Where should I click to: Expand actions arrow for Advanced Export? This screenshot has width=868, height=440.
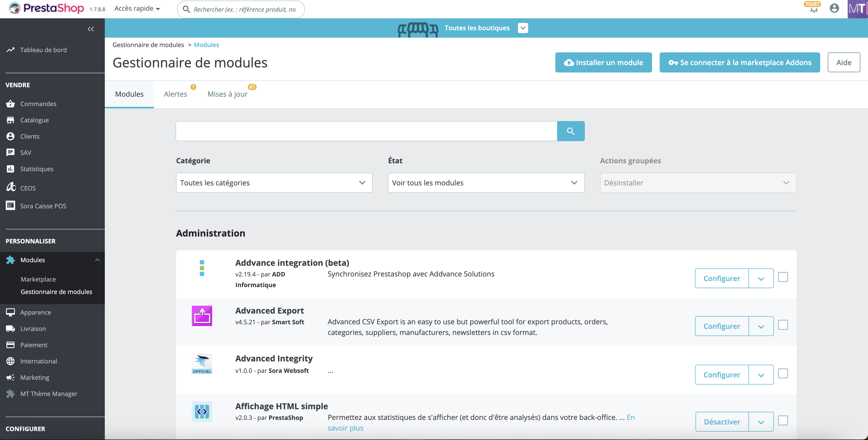point(761,326)
